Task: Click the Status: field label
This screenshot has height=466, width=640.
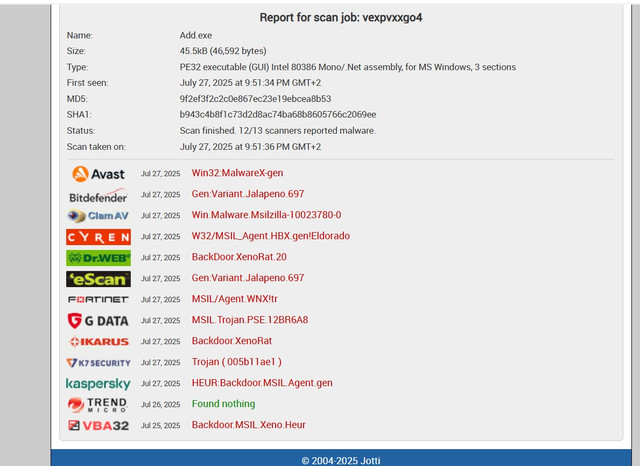Action: pos(81,131)
